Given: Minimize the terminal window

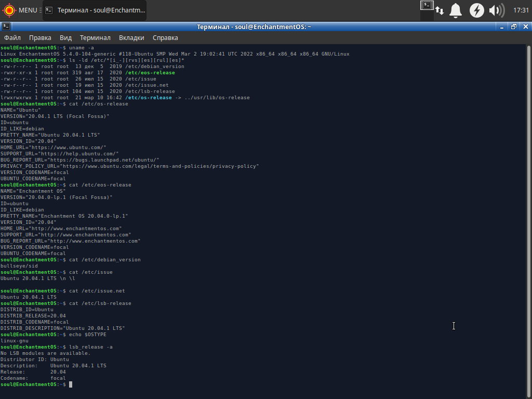Looking at the screenshot, I should 502,27.
